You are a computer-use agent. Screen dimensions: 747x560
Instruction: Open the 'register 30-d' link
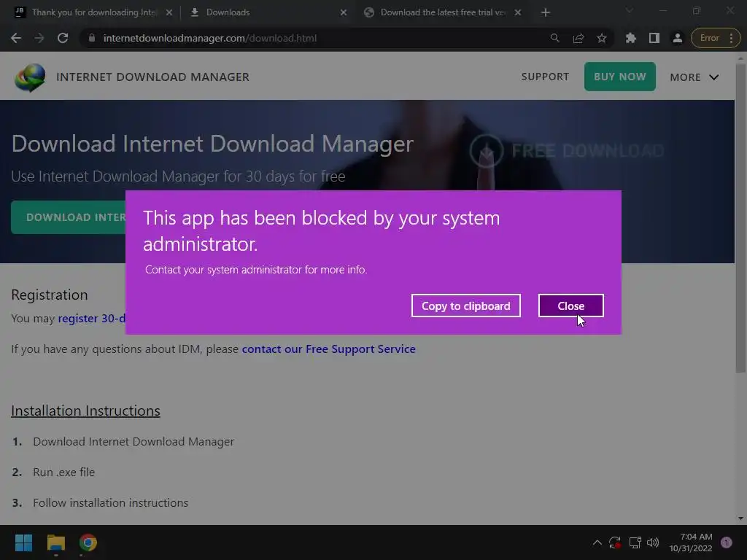[91, 318]
